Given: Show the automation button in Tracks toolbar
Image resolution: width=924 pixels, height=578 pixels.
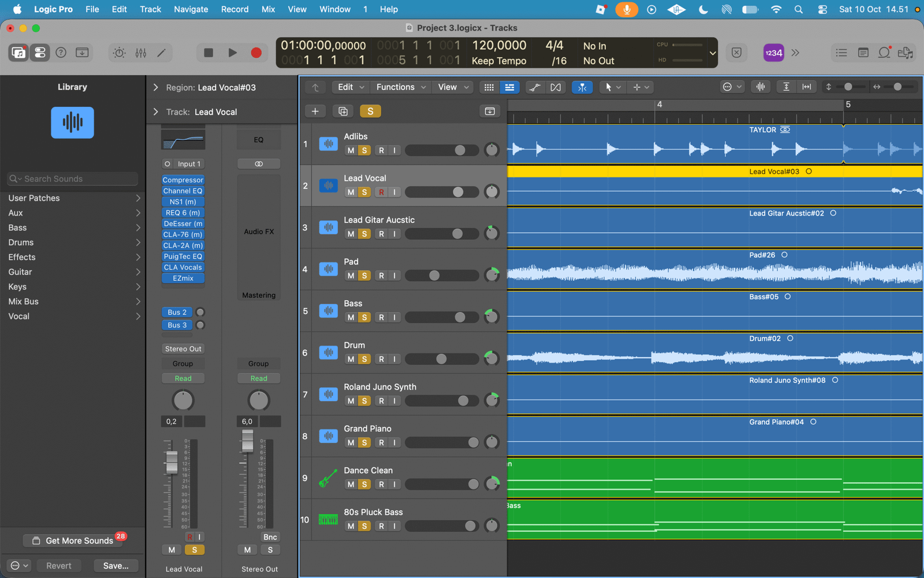Looking at the screenshot, I should coord(535,87).
